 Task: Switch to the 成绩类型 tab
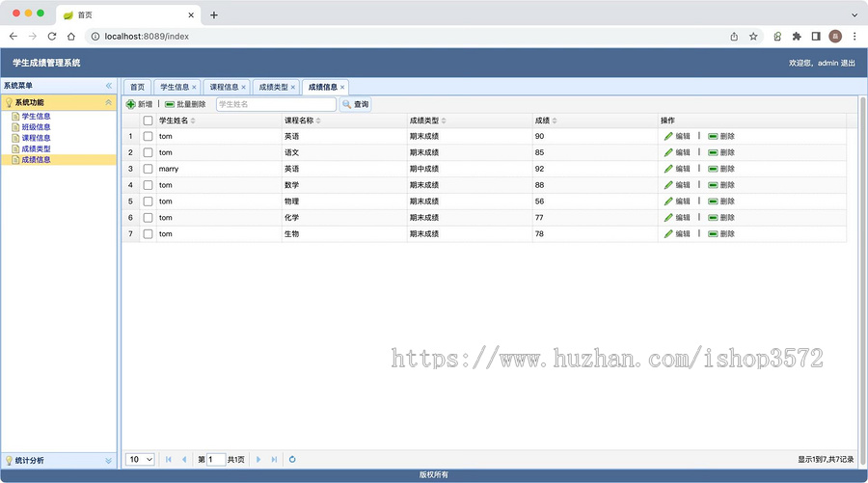[x=274, y=87]
